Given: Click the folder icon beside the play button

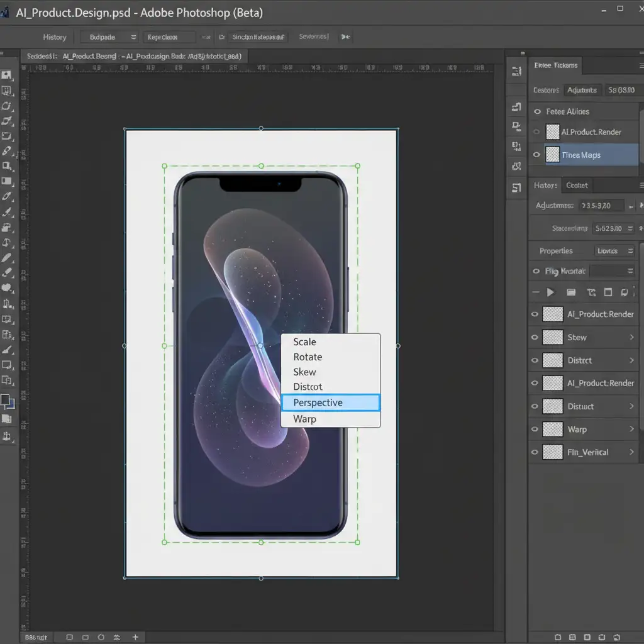Looking at the screenshot, I should coord(571,292).
